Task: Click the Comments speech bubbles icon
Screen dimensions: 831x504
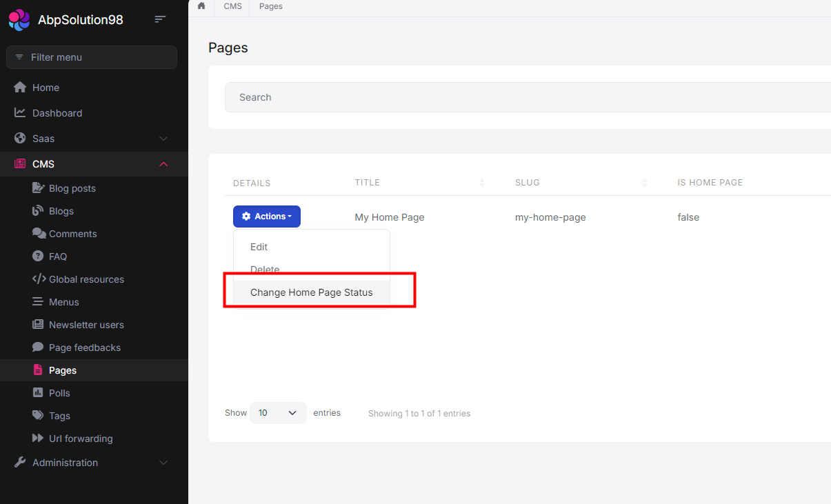Action: pyautogui.click(x=39, y=234)
